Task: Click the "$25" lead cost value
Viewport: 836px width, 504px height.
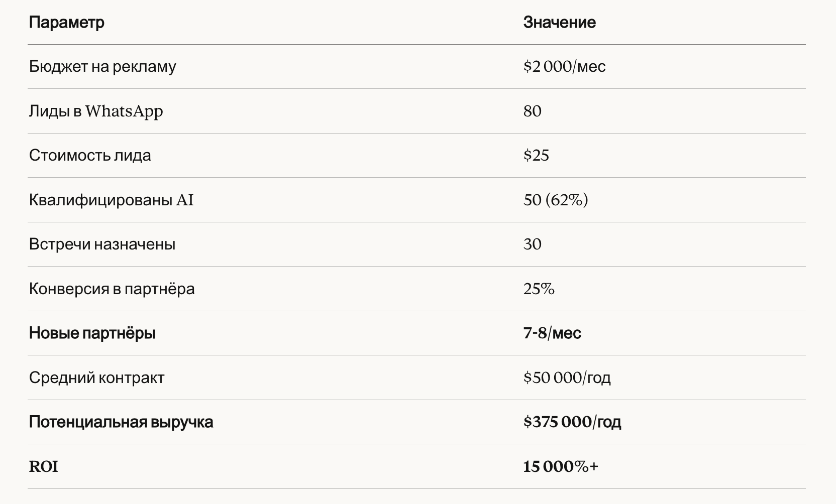Action: coord(536,156)
